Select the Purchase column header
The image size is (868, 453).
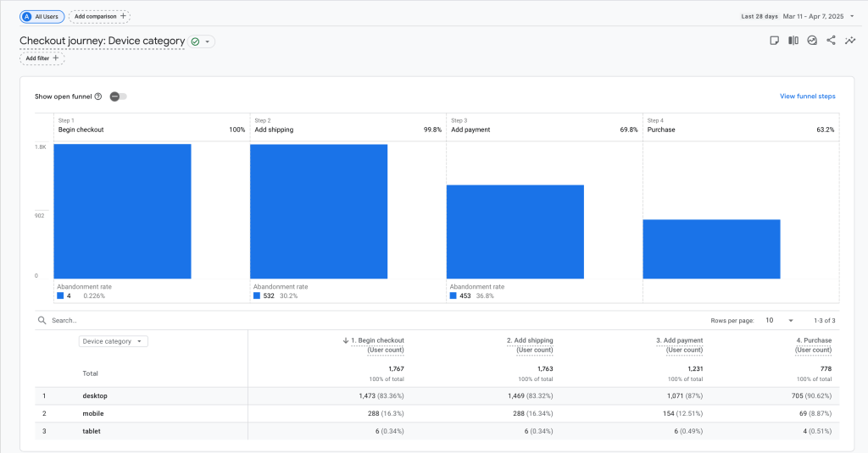point(815,340)
